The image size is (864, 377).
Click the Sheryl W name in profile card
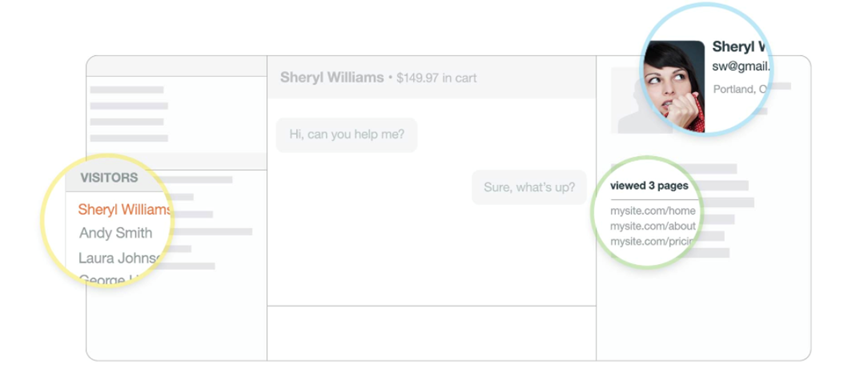pyautogui.click(x=740, y=47)
